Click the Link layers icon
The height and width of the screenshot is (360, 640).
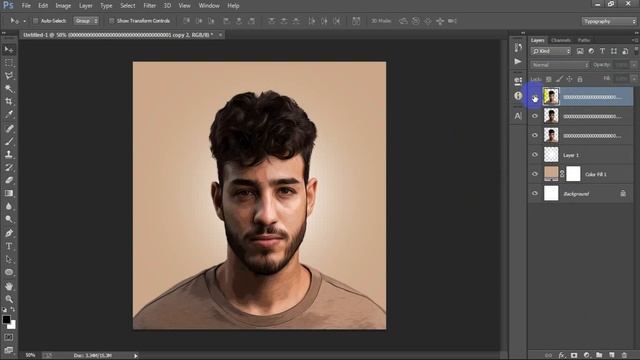tap(548, 355)
